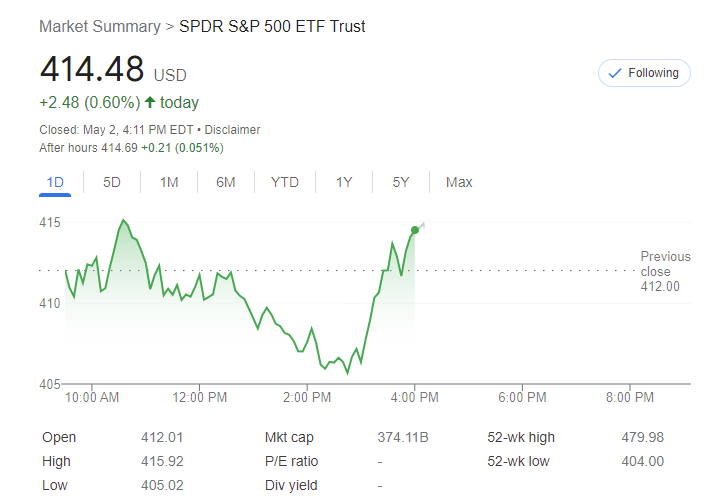
Task: Select the YTD chart tab
Action: 285,182
